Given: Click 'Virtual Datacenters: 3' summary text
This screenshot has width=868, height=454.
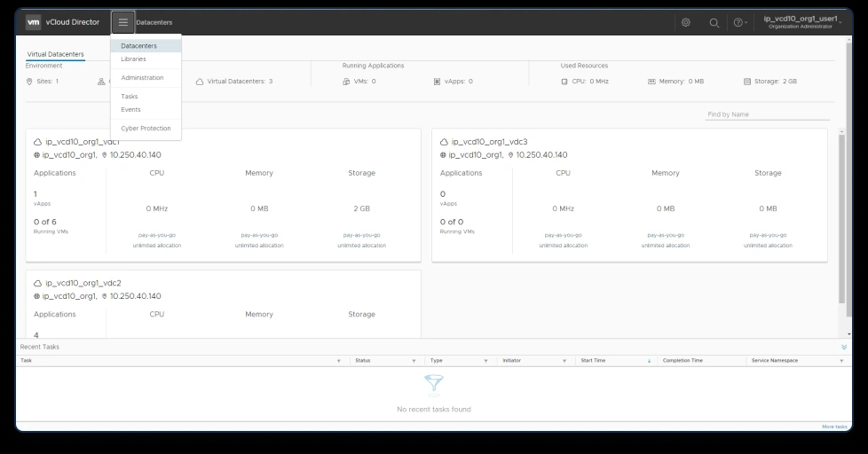Looking at the screenshot, I should (240, 82).
